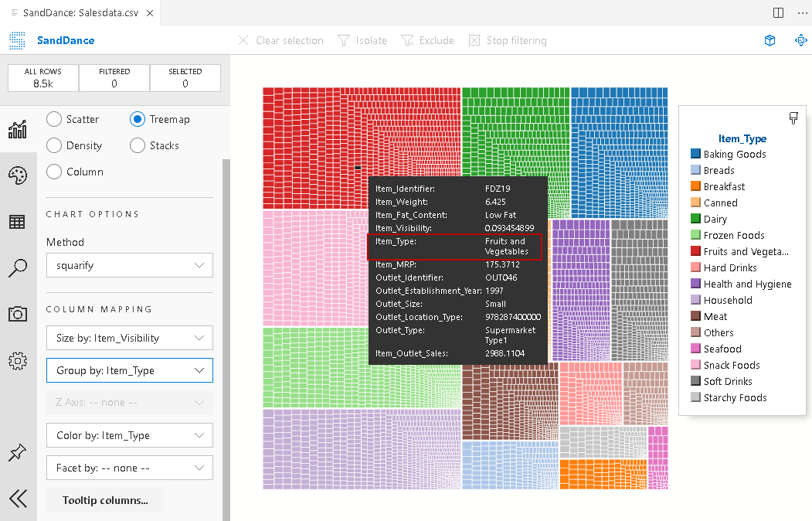The width and height of the screenshot is (812, 521).
Task: Click the Dairy green legend swatch
Action: click(x=695, y=219)
